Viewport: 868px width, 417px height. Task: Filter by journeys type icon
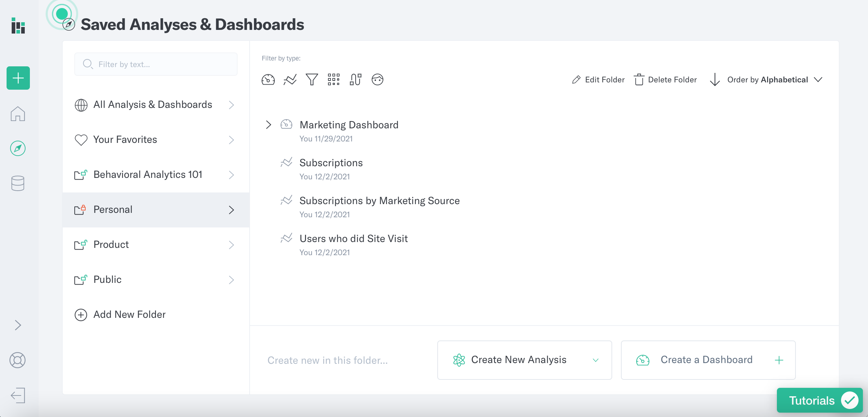tap(356, 79)
